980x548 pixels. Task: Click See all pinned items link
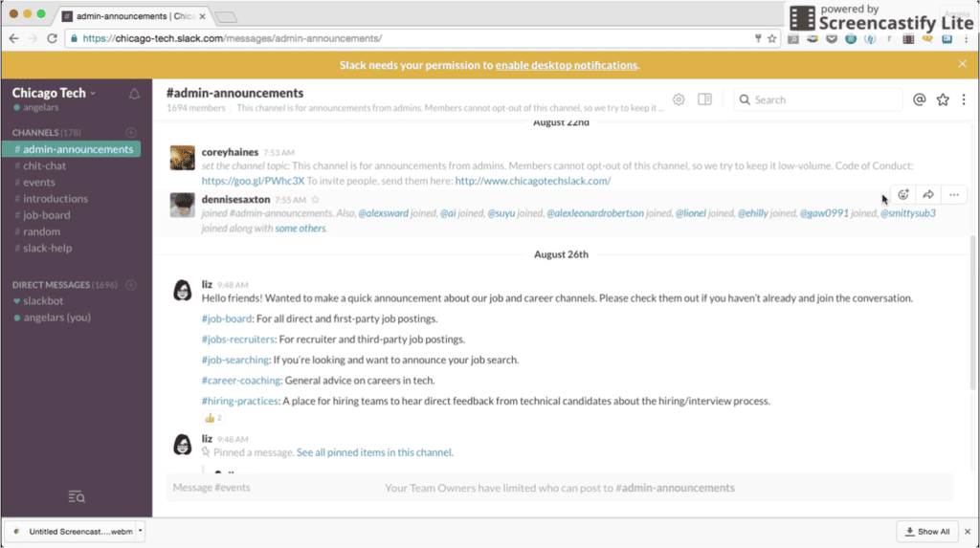374,452
